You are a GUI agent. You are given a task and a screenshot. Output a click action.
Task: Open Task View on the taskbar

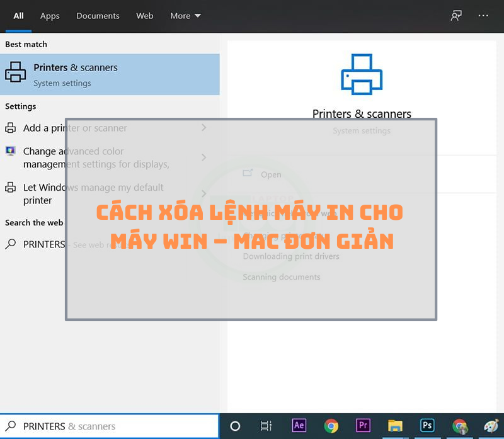coord(266,426)
